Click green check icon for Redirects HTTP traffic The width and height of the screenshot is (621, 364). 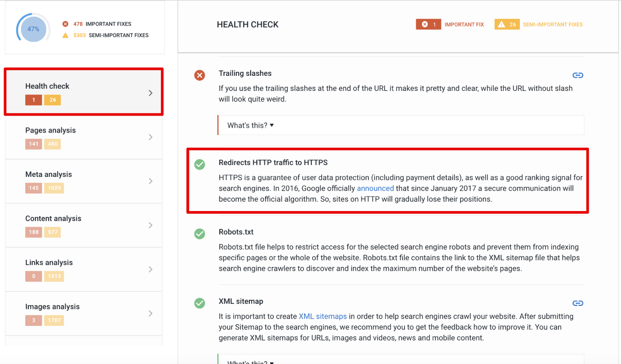point(200,164)
